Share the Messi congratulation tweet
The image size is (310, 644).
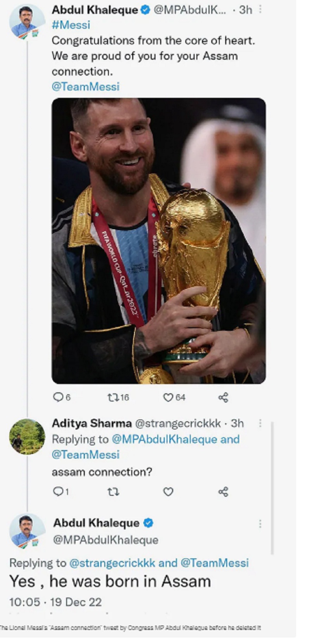tap(223, 397)
